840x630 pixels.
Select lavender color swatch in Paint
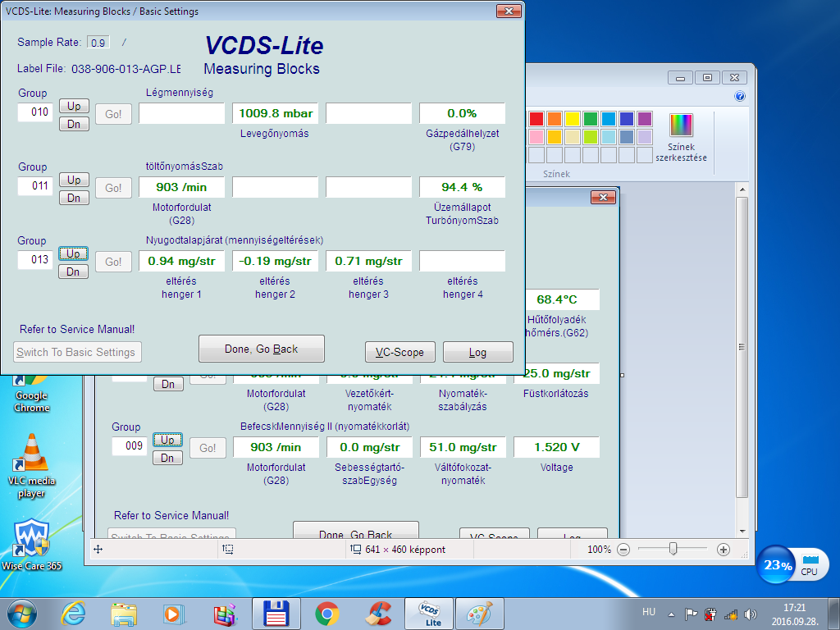click(x=645, y=137)
